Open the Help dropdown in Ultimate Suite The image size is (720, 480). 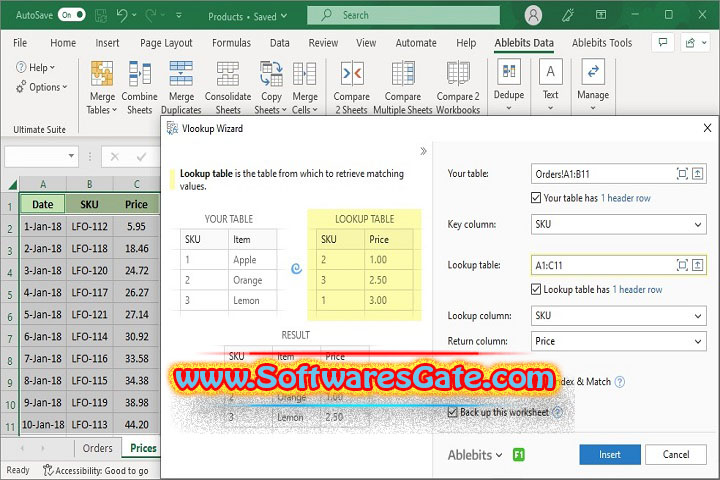pyautogui.click(x=36, y=68)
